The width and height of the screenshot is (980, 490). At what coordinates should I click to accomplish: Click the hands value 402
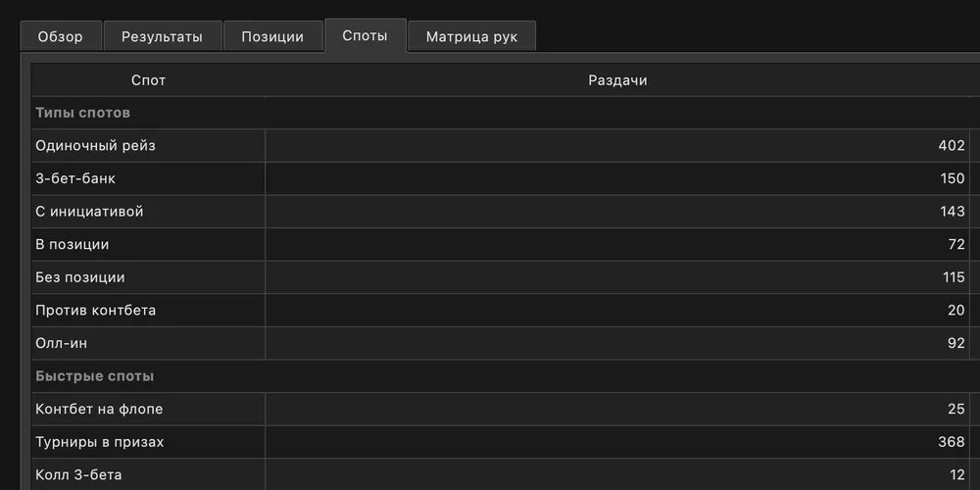click(952, 146)
